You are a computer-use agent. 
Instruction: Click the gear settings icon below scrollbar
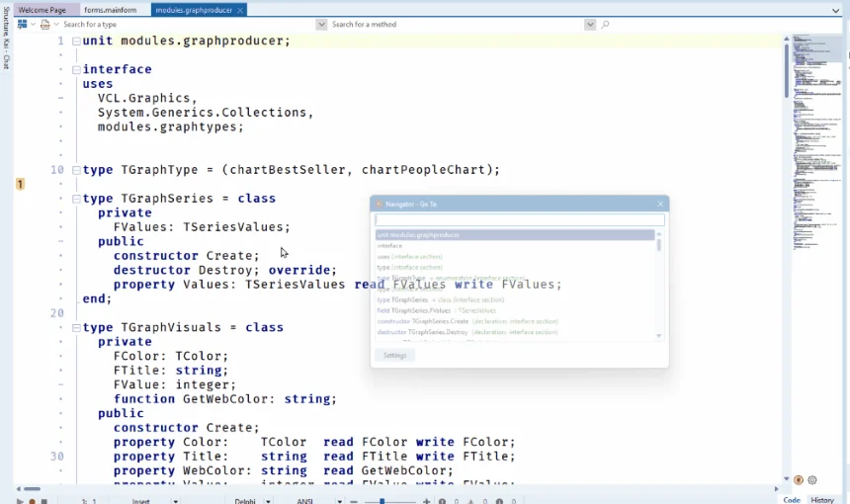coord(812,479)
